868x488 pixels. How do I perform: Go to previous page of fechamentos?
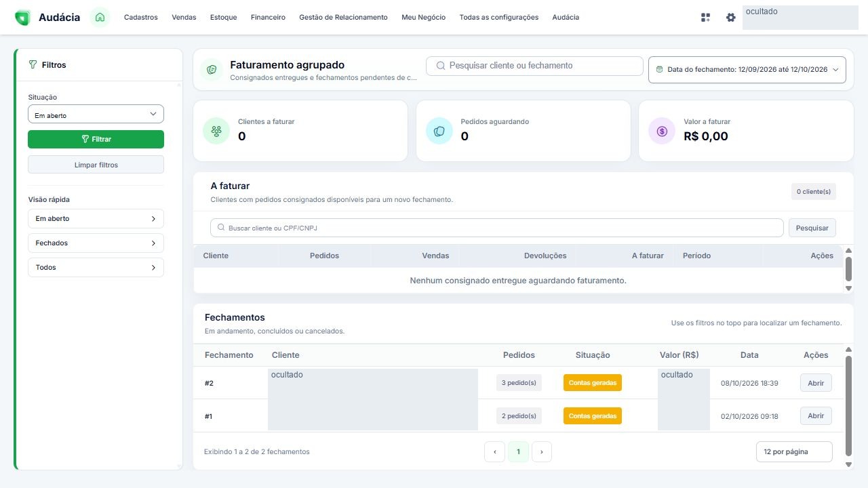point(494,451)
